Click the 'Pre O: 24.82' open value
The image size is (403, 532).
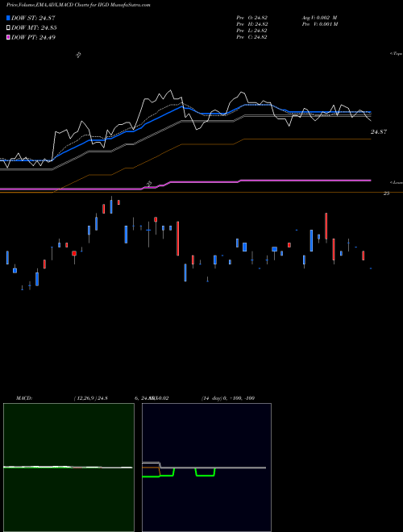pyautogui.click(x=251, y=18)
